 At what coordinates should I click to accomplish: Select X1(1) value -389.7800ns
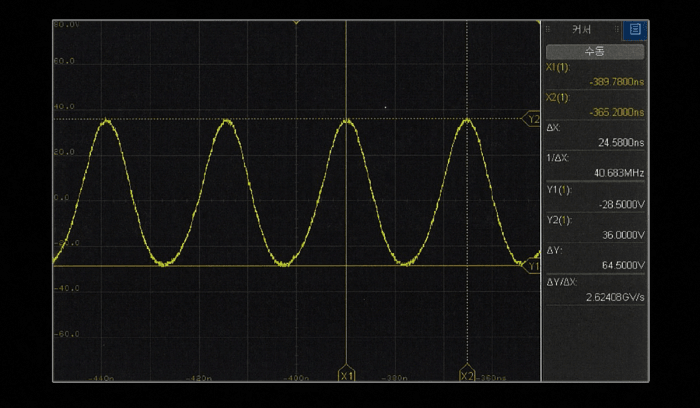[x=612, y=81]
